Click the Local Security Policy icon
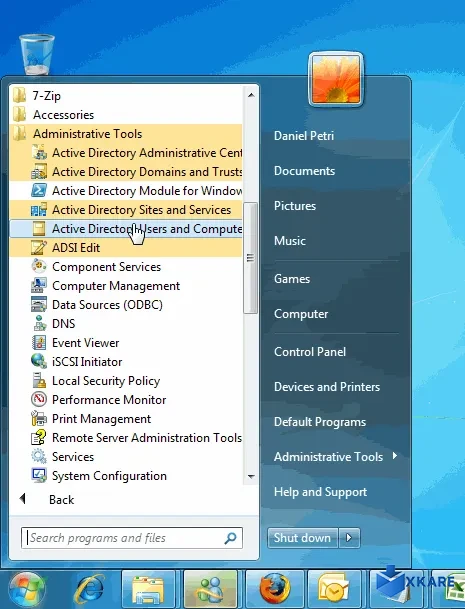 pos(39,381)
